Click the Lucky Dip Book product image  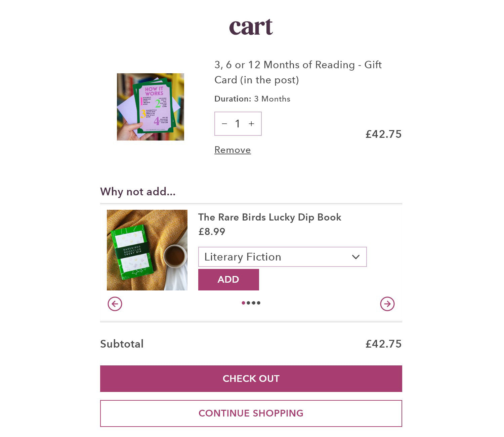pos(147,250)
